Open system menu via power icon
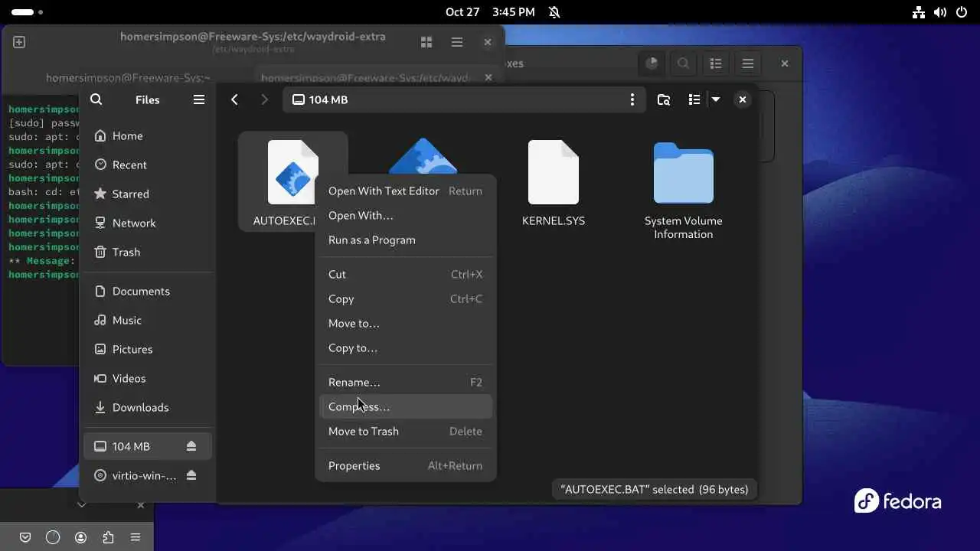980x551 pixels. click(962, 12)
